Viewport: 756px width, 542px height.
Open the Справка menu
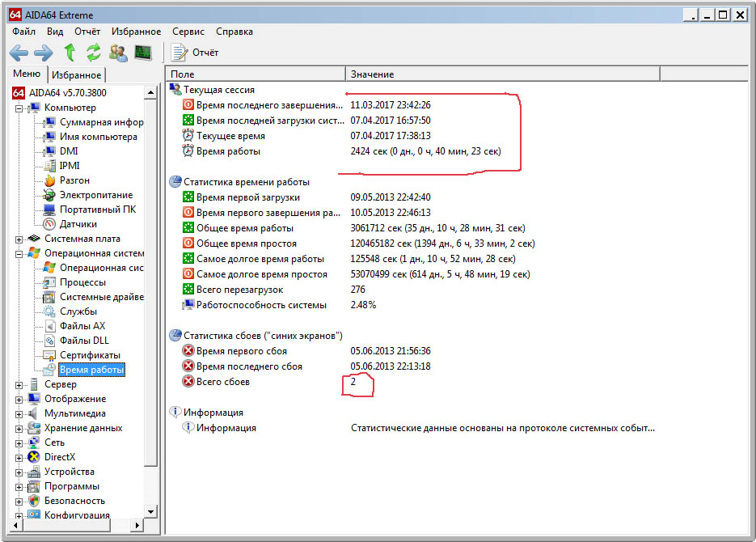tap(234, 32)
